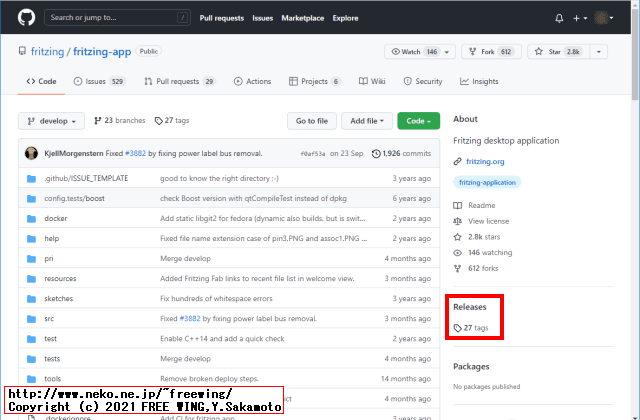Screen dimensions: 640x420
Task: Open the docker folder
Action: click(x=56, y=218)
